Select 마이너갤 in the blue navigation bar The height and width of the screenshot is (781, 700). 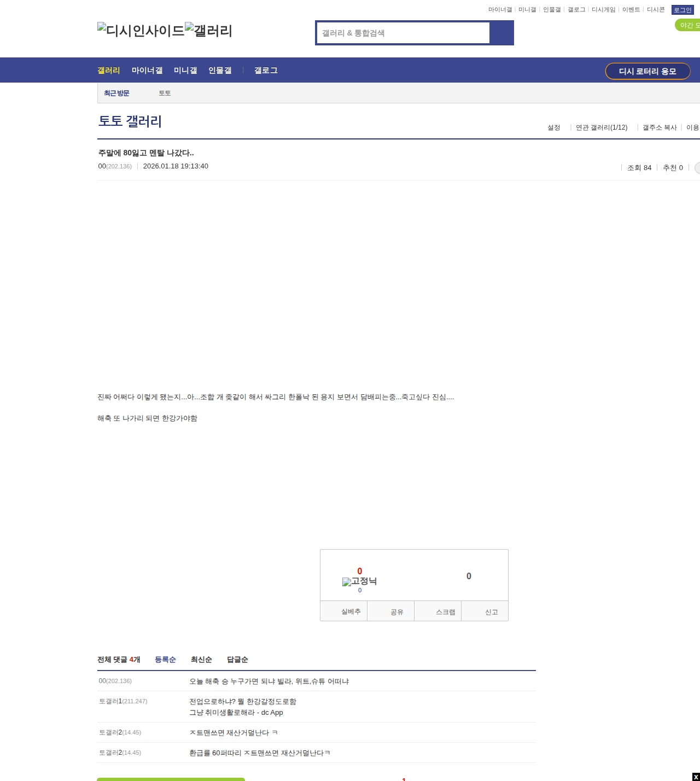[147, 71]
